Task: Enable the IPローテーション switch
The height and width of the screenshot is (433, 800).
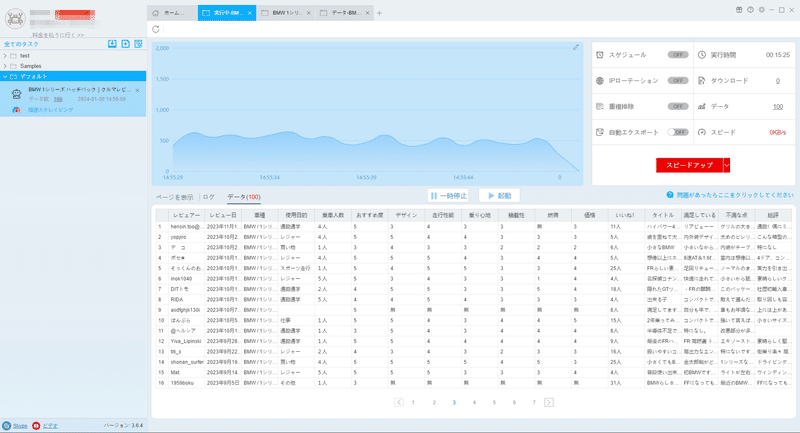Action: [678, 81]
